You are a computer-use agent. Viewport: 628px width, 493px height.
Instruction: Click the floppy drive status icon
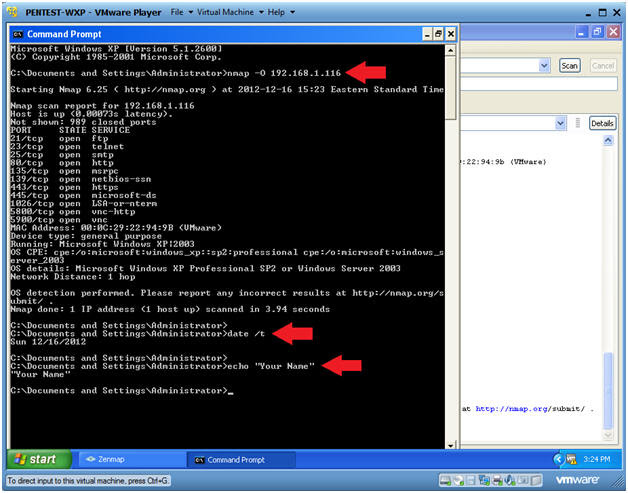471,479
